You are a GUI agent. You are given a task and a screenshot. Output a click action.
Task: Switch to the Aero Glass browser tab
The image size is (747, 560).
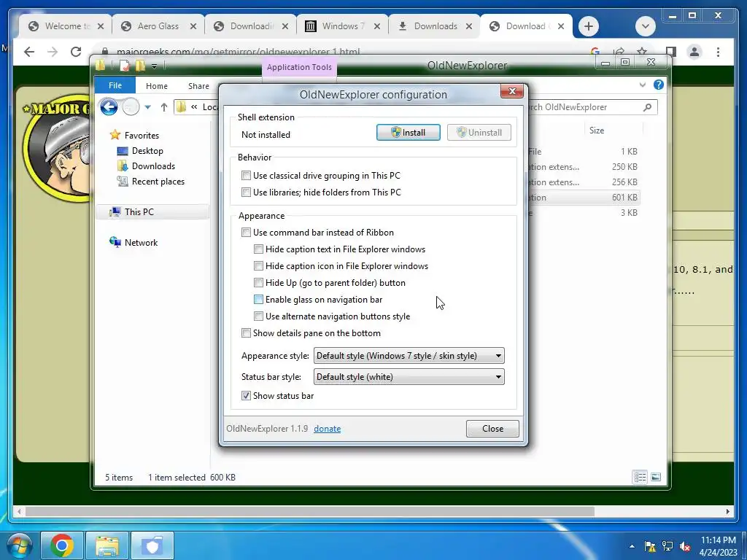(x=158, y=26)
